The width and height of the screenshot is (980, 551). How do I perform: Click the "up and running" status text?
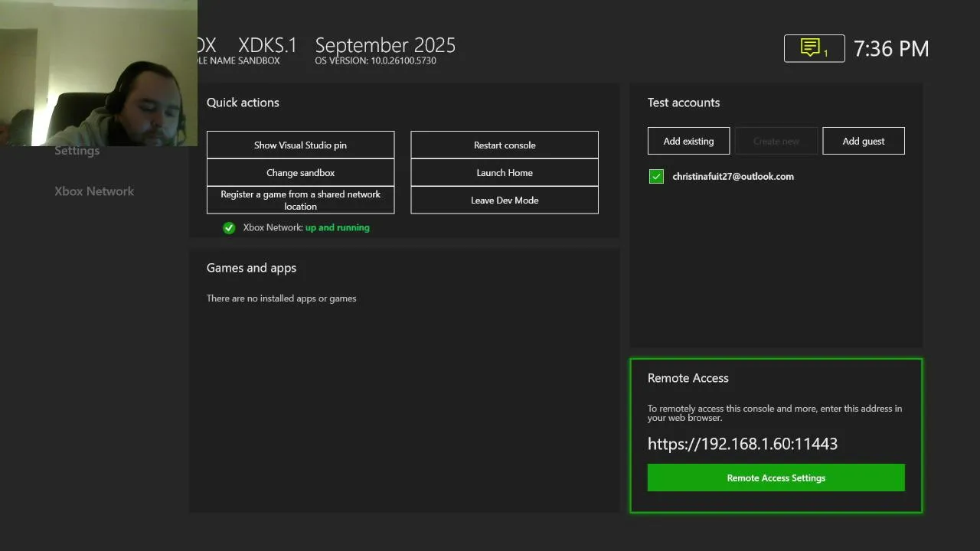point(337,227)
